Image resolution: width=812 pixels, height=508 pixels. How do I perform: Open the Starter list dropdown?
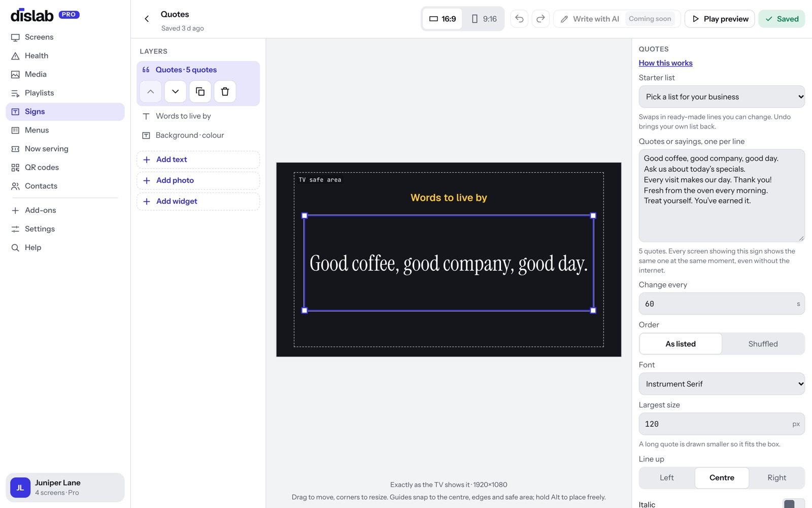[x=722, y=97]
